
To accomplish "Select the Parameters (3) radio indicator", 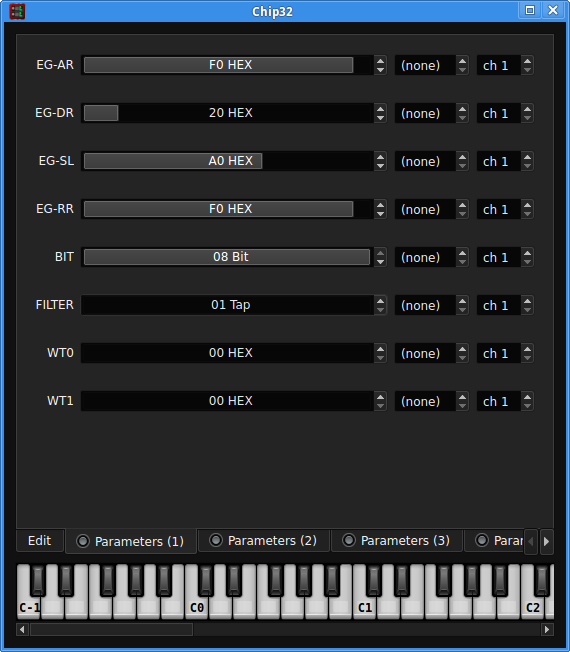I will tap(349, 540).
